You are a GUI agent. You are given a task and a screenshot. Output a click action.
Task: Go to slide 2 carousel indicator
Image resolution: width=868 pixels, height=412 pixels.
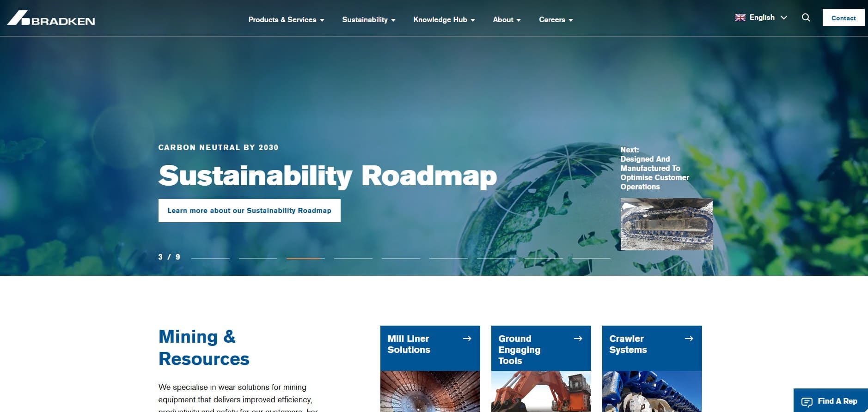pos(258,258)
